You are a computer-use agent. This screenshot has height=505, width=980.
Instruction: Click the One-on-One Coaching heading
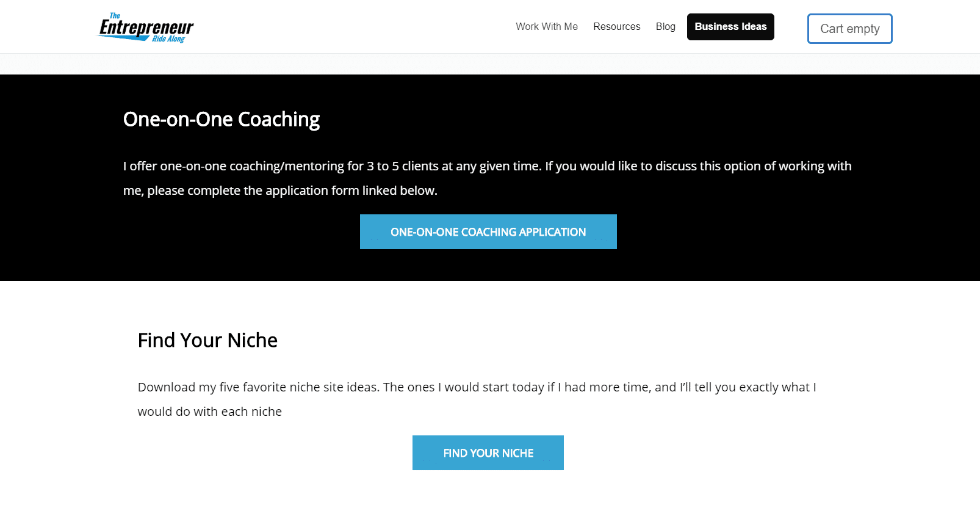point(222,119)
